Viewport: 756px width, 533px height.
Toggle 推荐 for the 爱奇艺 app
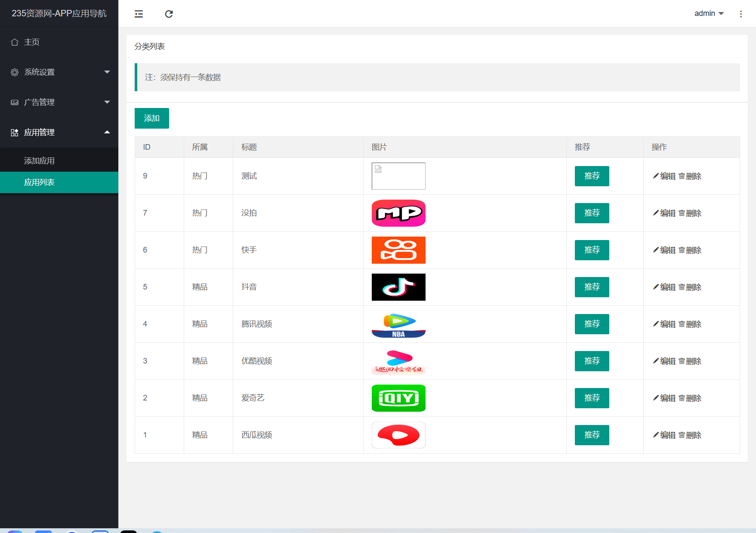(x=592, y=398)
